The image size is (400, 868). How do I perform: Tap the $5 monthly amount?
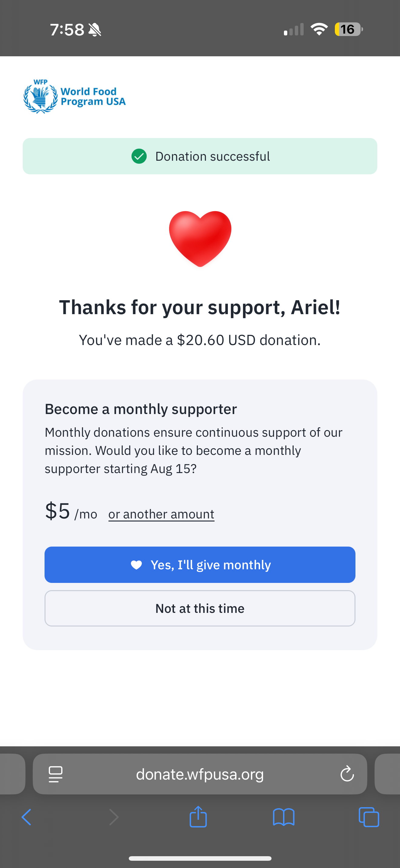(58, 511)
